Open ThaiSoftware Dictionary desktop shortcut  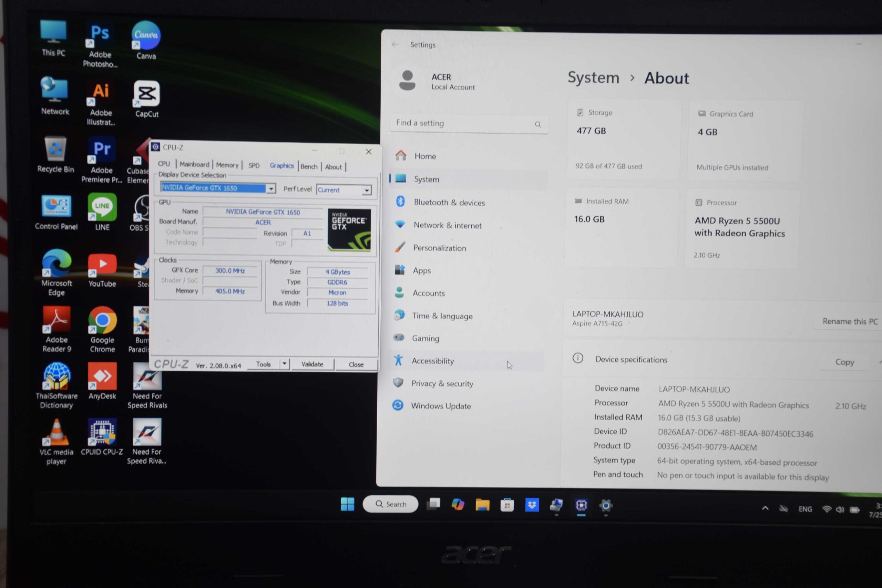(56, 385)
